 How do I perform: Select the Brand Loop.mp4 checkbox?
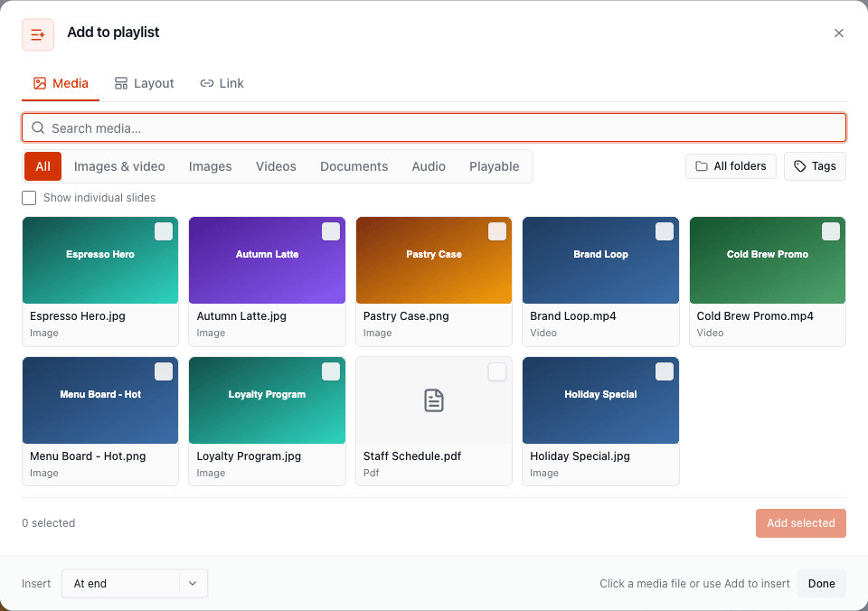click(x=664, y=231)
